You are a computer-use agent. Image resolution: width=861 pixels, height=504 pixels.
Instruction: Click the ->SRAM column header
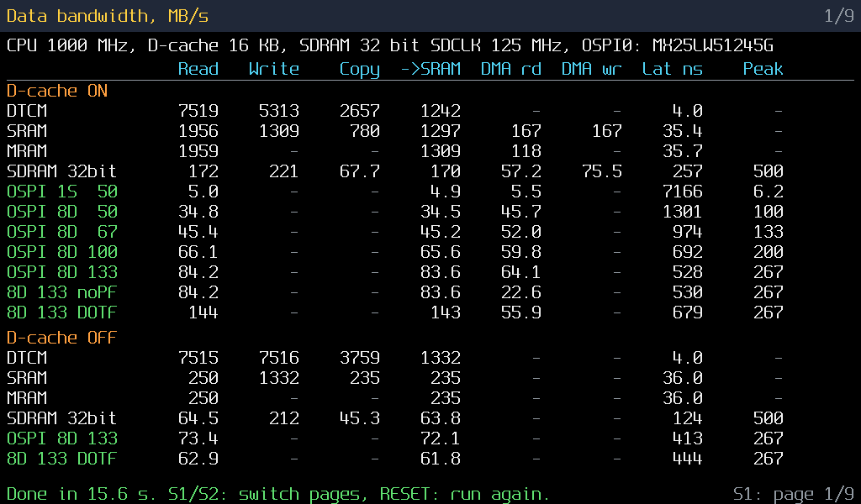[x=430, y=69]
